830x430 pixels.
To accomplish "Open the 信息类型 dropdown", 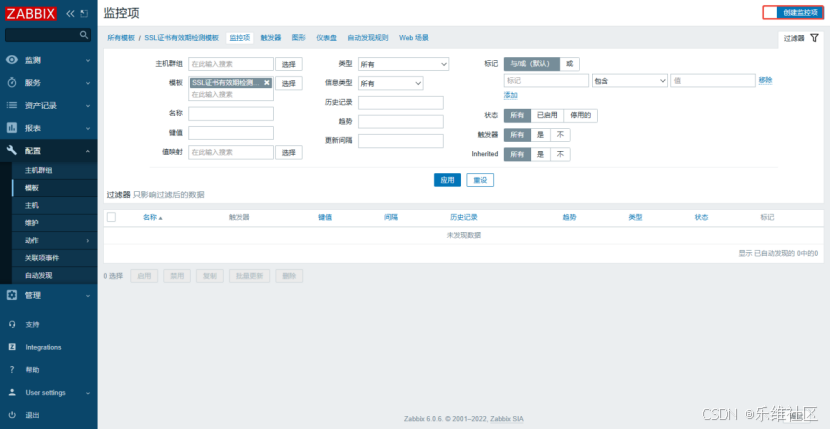I will pos(391,83).
